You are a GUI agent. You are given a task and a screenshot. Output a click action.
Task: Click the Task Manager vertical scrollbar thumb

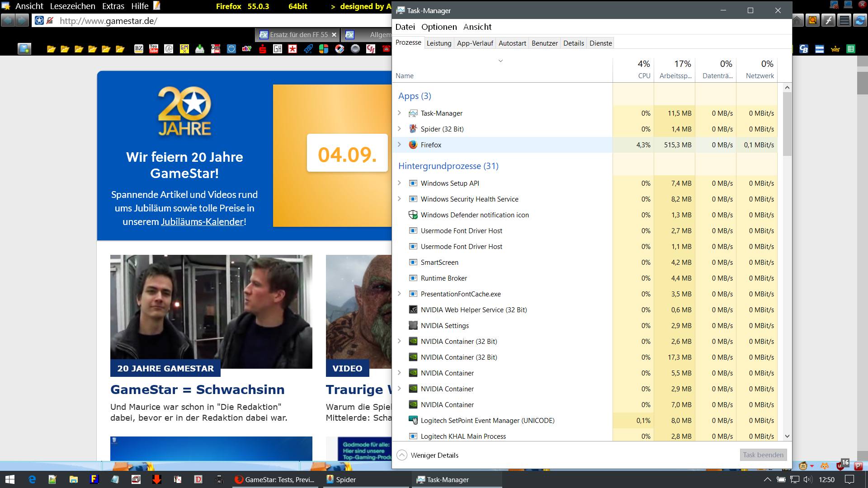pyautogui.click(x=787, y=124)
